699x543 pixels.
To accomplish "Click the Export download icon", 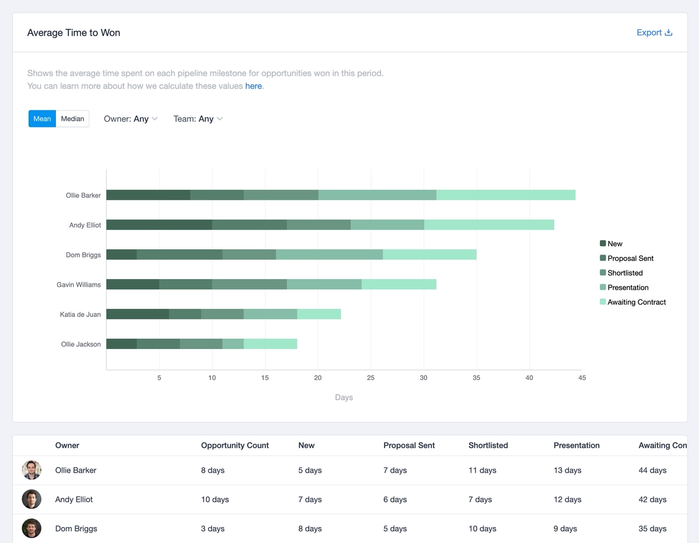I will coord(668,33).
